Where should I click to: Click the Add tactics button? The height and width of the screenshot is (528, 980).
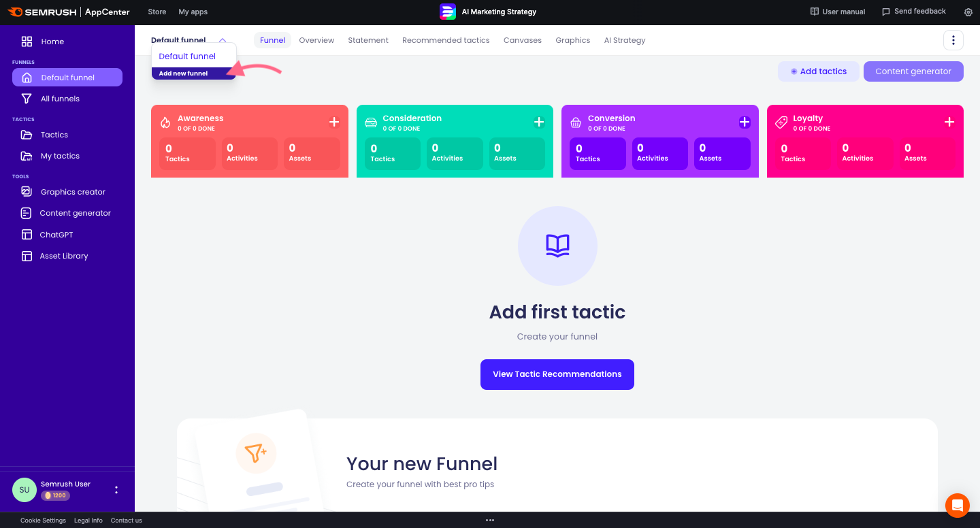pyautogui.click(x=818, y=71)
